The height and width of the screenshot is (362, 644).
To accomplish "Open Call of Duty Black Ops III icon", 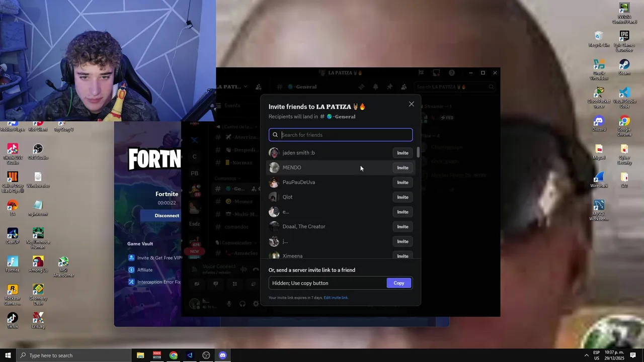I will [x=13, y=182].
